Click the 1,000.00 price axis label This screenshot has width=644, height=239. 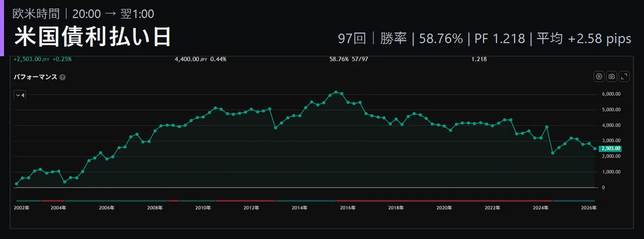(610, 172)
